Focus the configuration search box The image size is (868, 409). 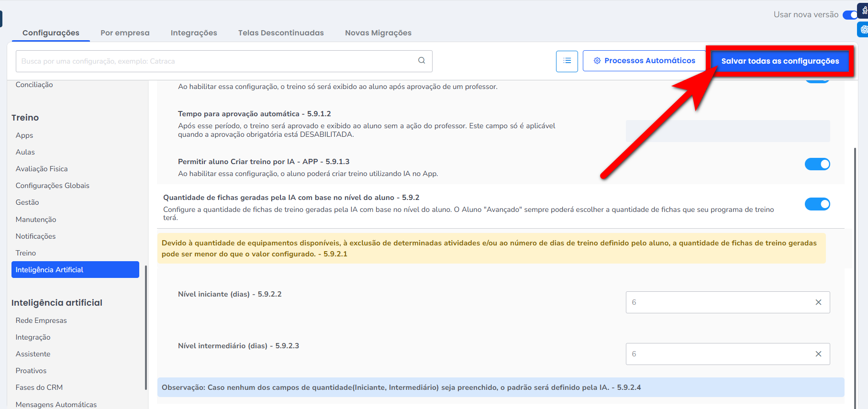224,61
